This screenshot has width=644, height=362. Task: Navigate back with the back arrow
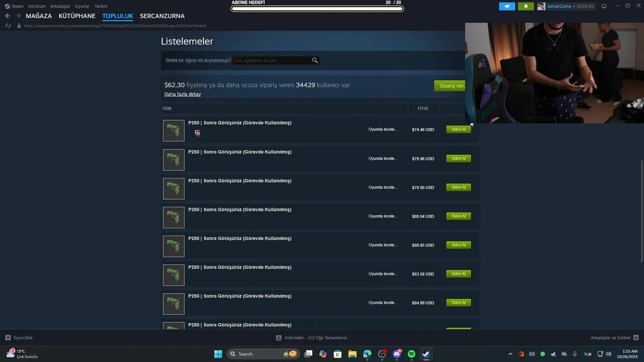[8, 16]
